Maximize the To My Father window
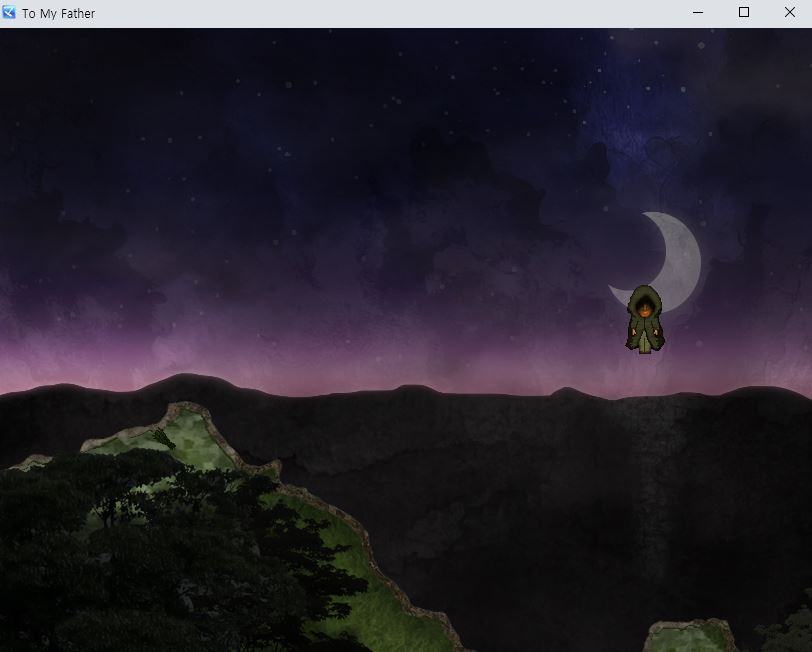Screen dimensions: 812x652 coord(744,12)
